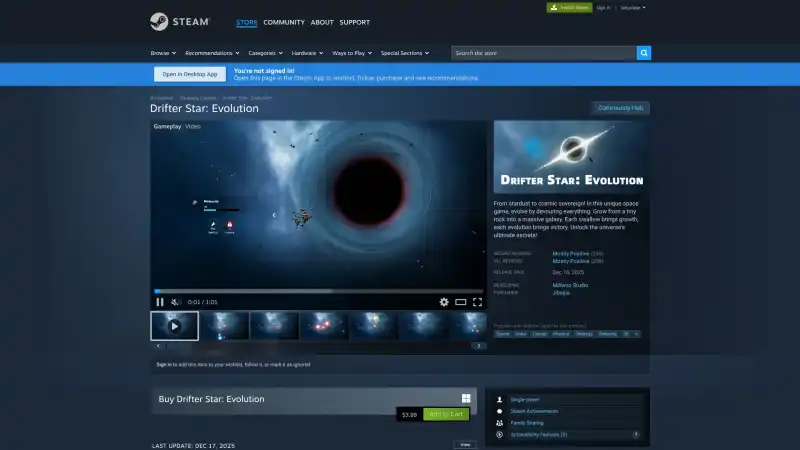Open the Browse dropdown menu

163,53
